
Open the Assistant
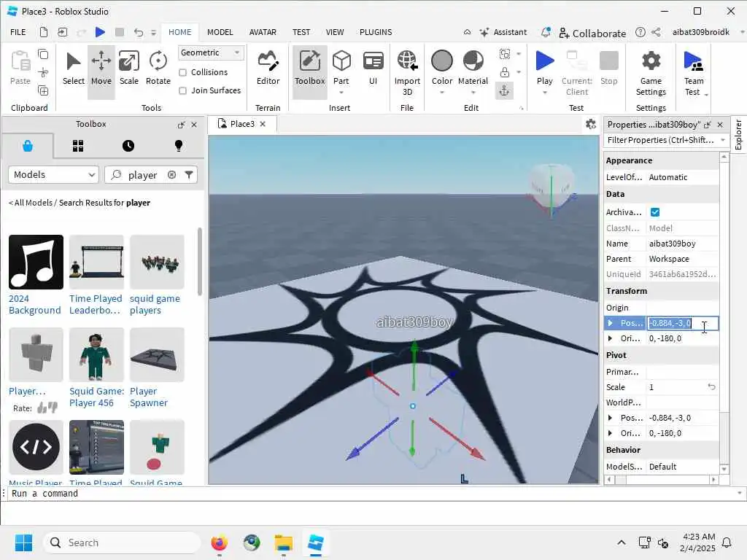pyautogui.click(x=503, y=32)
